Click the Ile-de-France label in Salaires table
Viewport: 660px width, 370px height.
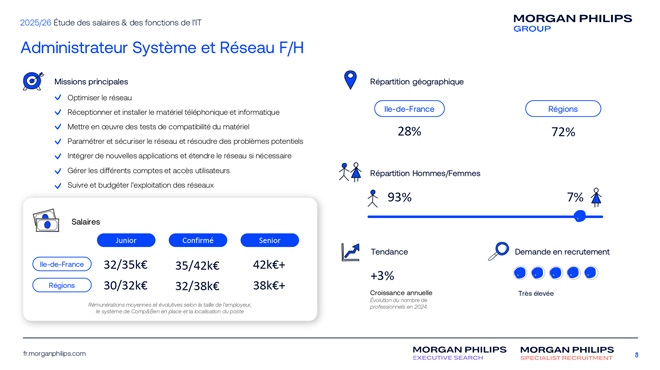click(x=62, y=264)
